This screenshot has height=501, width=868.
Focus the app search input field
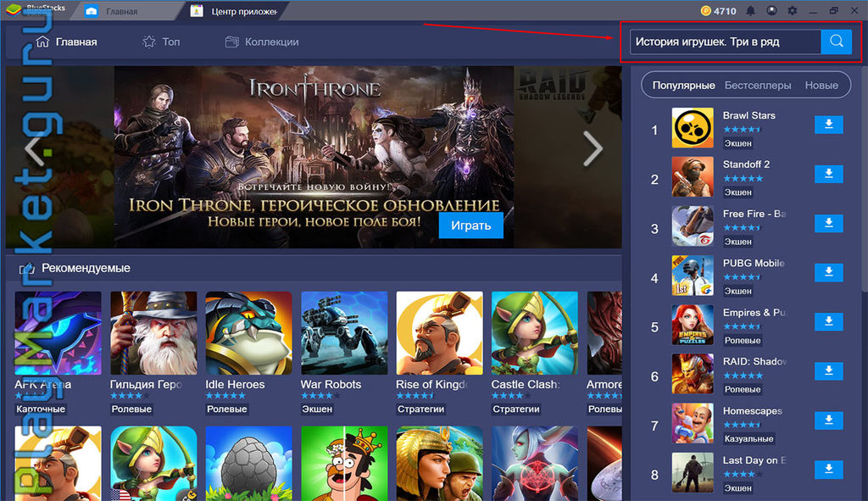click(x=726, y=42)
